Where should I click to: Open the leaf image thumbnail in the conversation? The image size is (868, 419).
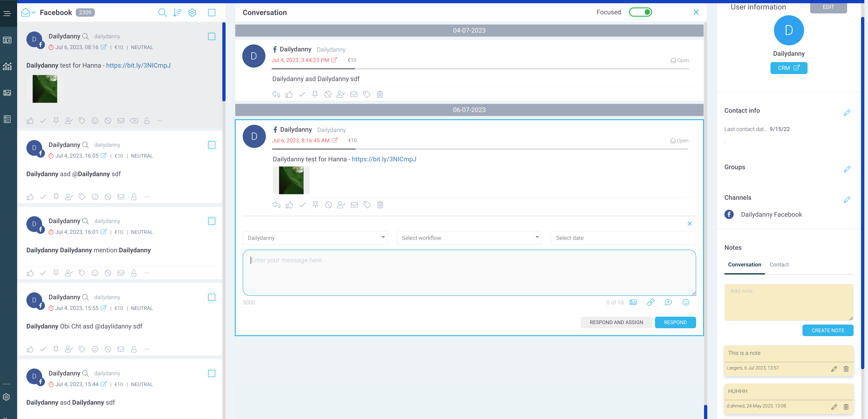coord(291,180)
